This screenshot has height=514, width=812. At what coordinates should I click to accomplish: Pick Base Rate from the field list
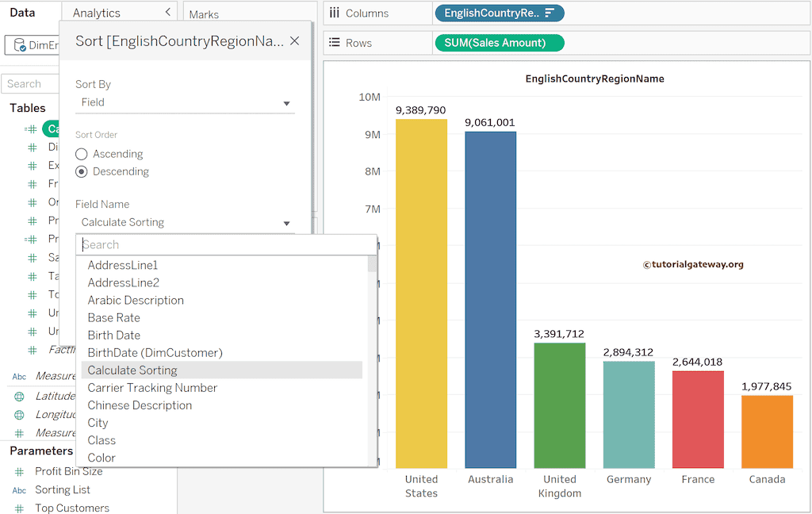click(113, 317)
